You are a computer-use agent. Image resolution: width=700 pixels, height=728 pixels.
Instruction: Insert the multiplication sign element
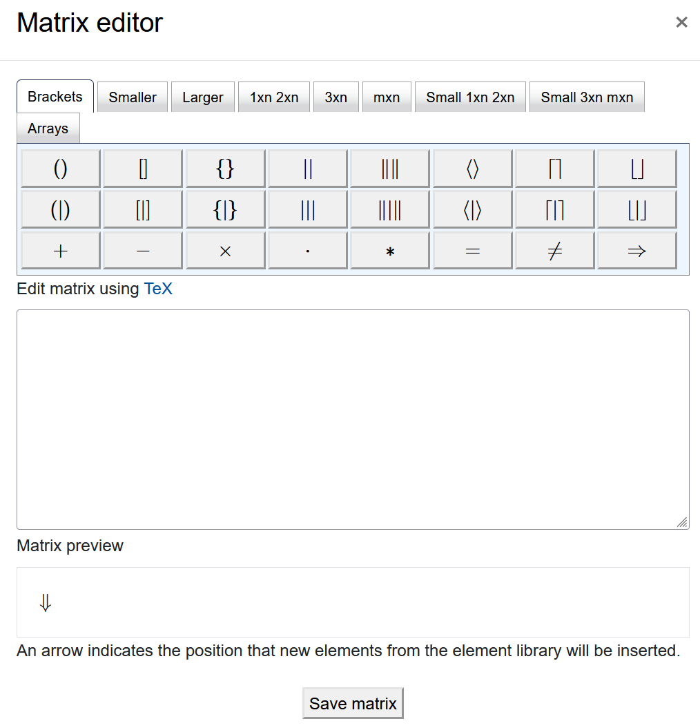point(224,250)
